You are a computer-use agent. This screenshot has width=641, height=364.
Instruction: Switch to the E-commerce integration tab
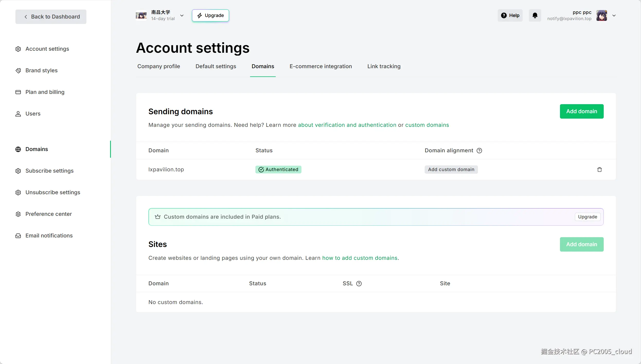click(320, 66)
